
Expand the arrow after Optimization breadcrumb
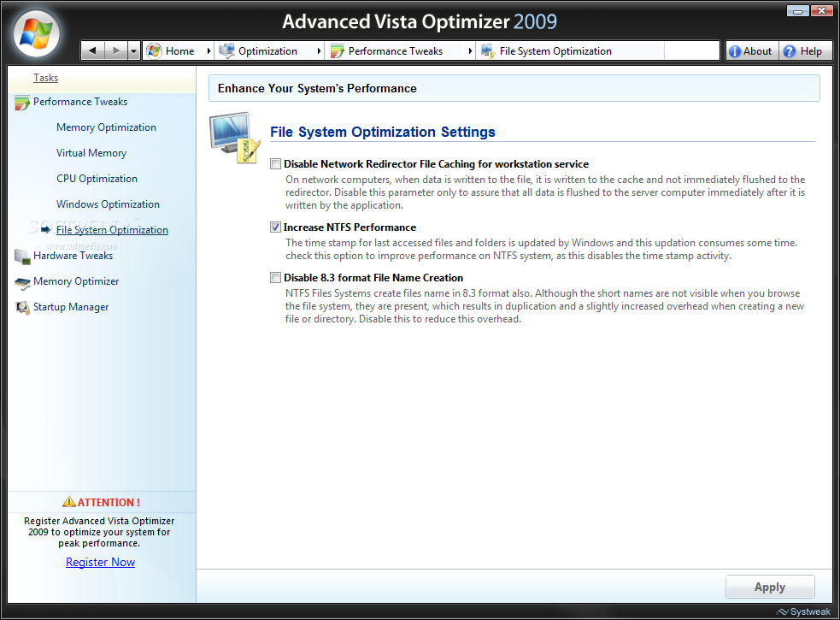click(319, 51)
